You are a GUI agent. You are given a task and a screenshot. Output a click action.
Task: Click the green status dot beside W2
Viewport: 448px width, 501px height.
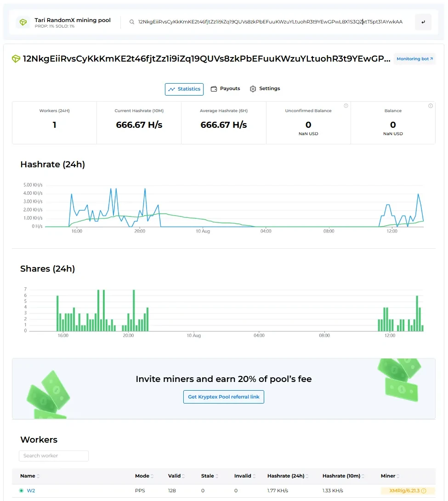(x=21, y=491)
